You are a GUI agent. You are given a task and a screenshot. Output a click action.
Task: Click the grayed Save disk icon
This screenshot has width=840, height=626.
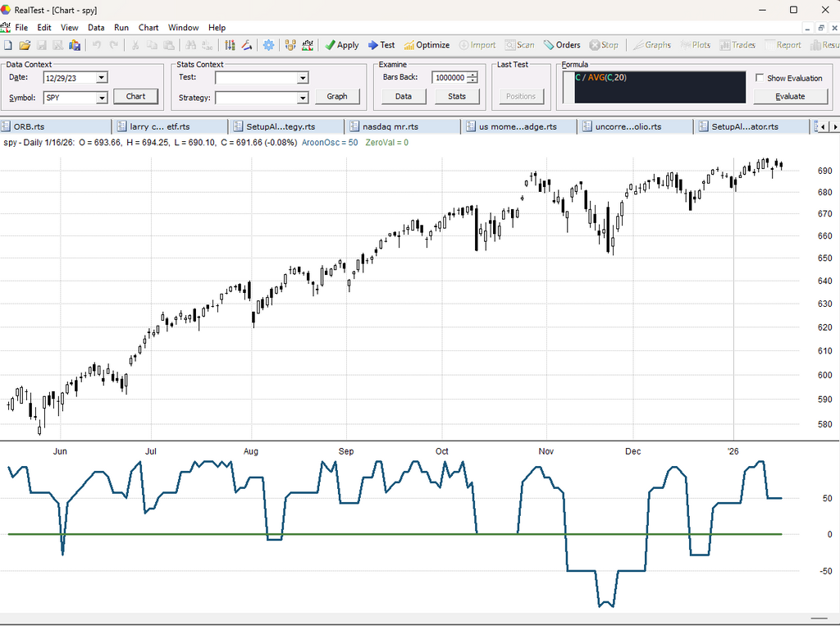(41, 46)
